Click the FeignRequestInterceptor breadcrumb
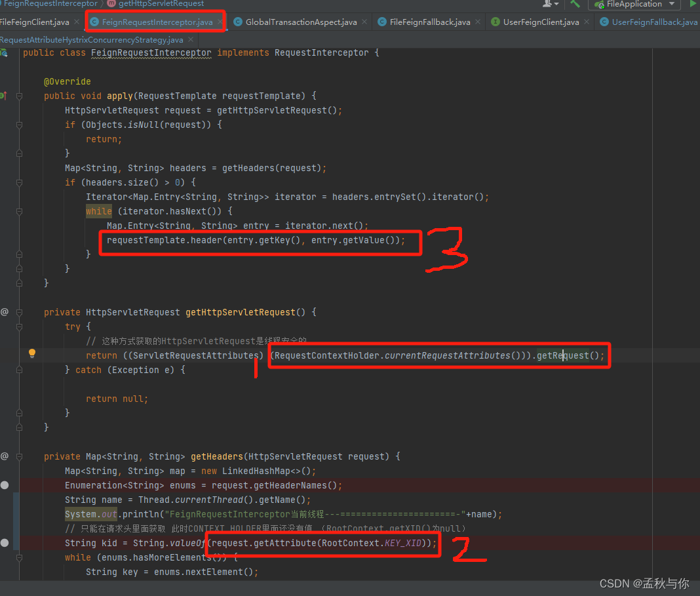The width and height of the screenshot is (700, 596). coord(50,3)
